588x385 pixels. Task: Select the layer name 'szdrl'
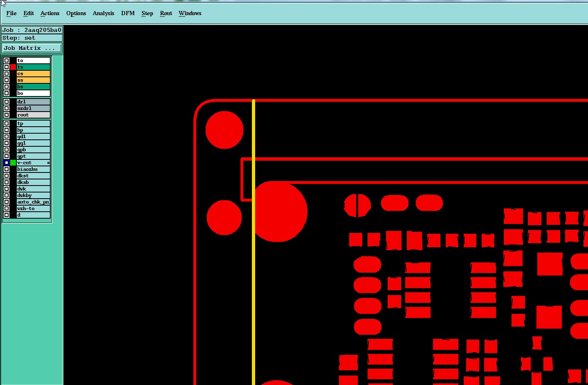(34, 108)
